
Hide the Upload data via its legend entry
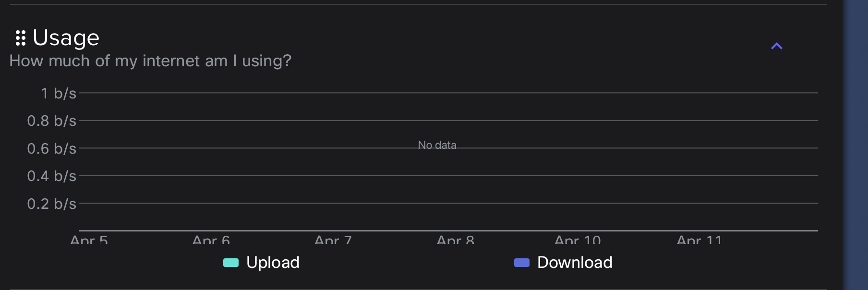click(261, 263)
